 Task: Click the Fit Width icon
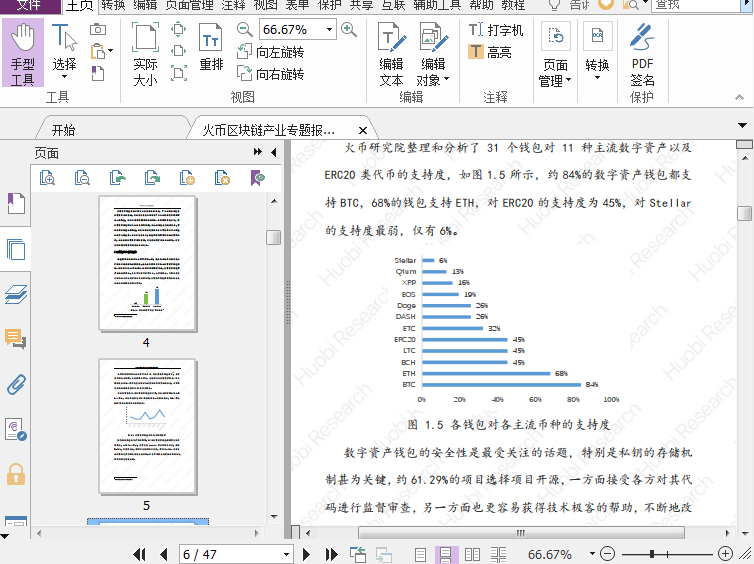point(178,50)
